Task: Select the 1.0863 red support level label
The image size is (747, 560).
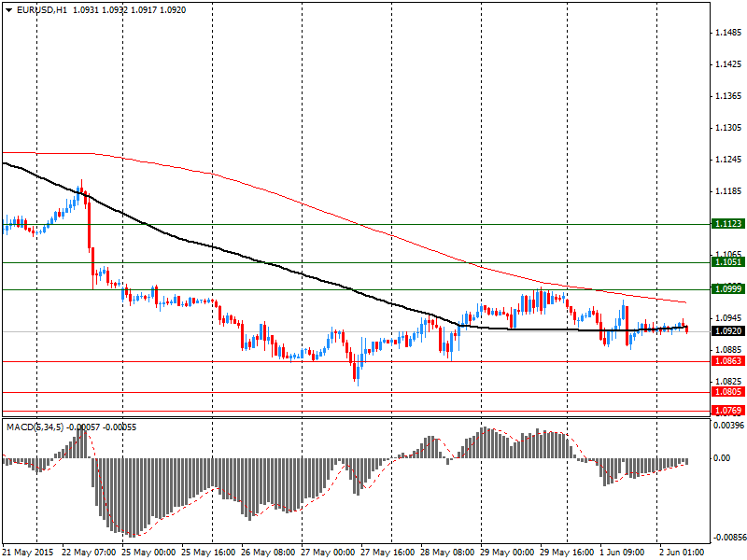Action: click(728, 361)
